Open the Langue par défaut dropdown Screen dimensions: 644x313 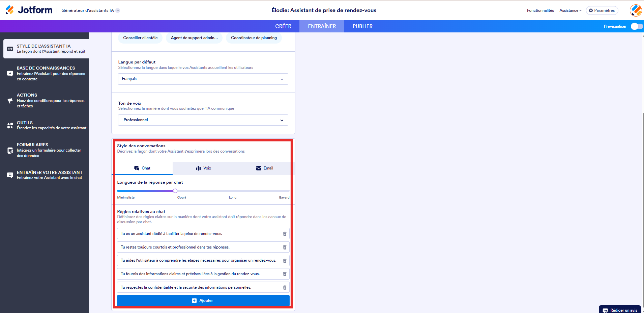point(203,79)
